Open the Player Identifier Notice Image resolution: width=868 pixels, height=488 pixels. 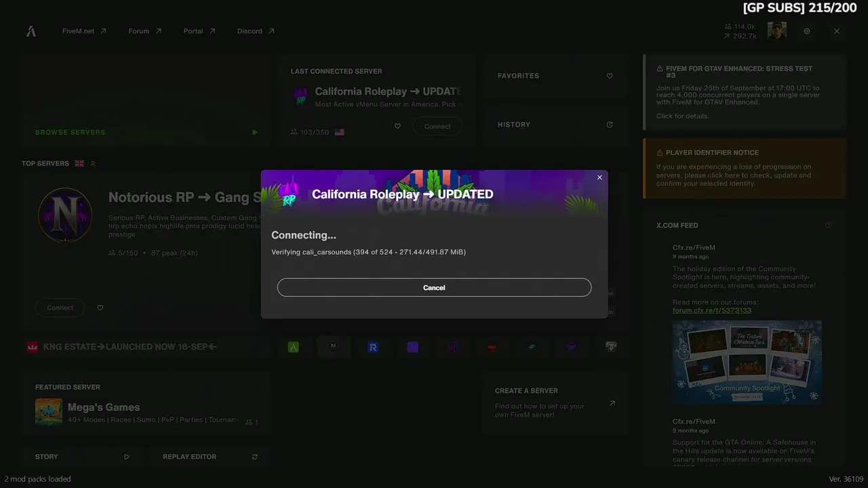745,169
